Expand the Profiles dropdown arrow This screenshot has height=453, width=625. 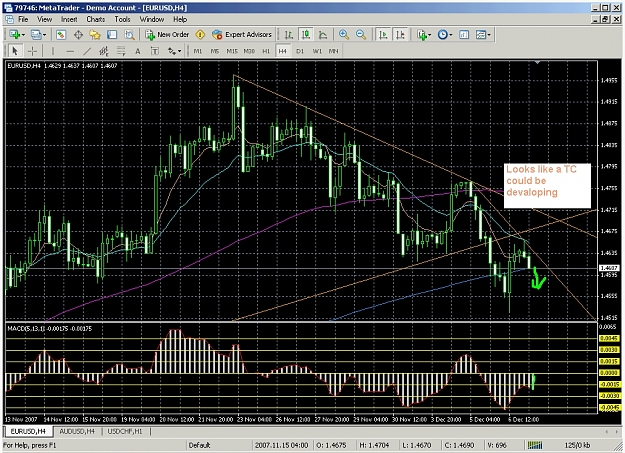point(44,35)
